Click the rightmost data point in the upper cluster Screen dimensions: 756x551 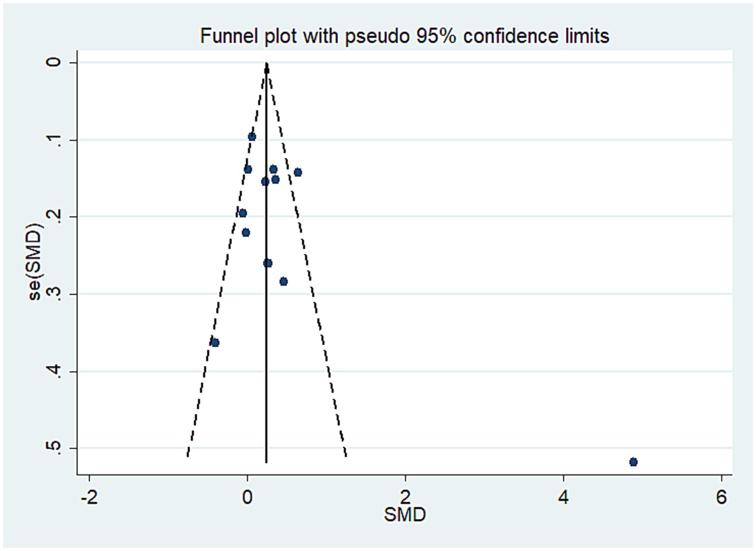(x=298, y=172)
